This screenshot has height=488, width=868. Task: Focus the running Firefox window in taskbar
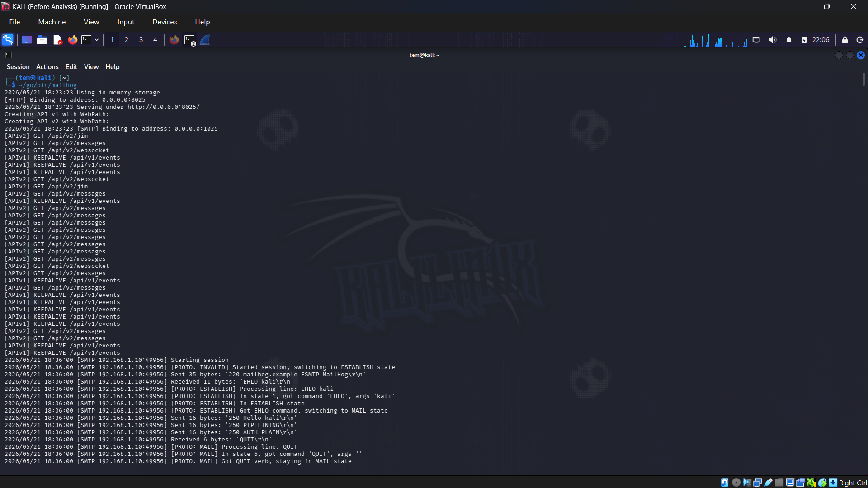coord(174,40)
